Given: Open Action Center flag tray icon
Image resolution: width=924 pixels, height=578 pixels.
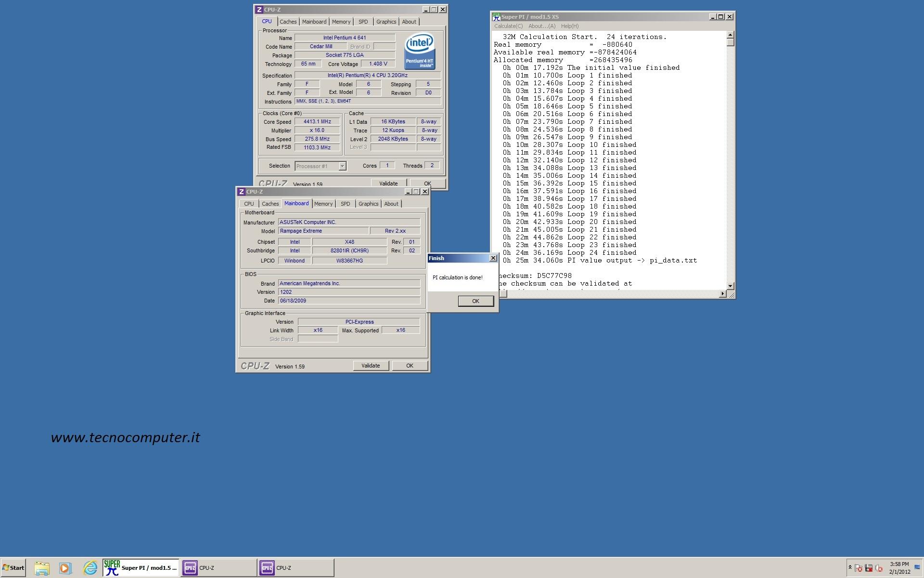Looking at the screenshot, I should coord(859,568).
